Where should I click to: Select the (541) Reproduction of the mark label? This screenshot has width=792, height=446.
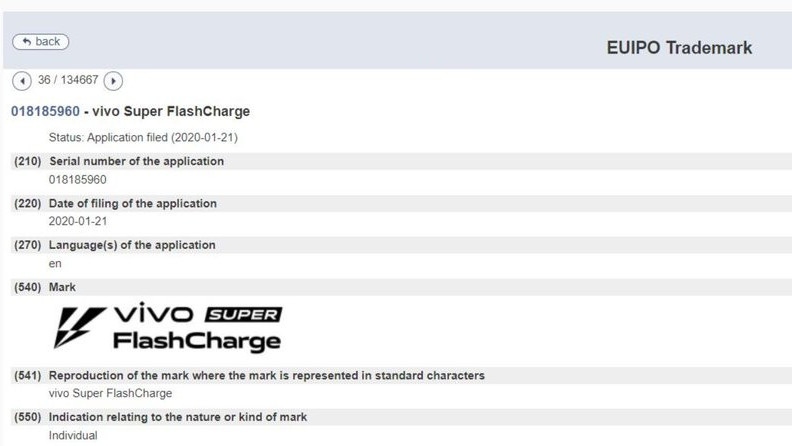click(x=249, y=375)
